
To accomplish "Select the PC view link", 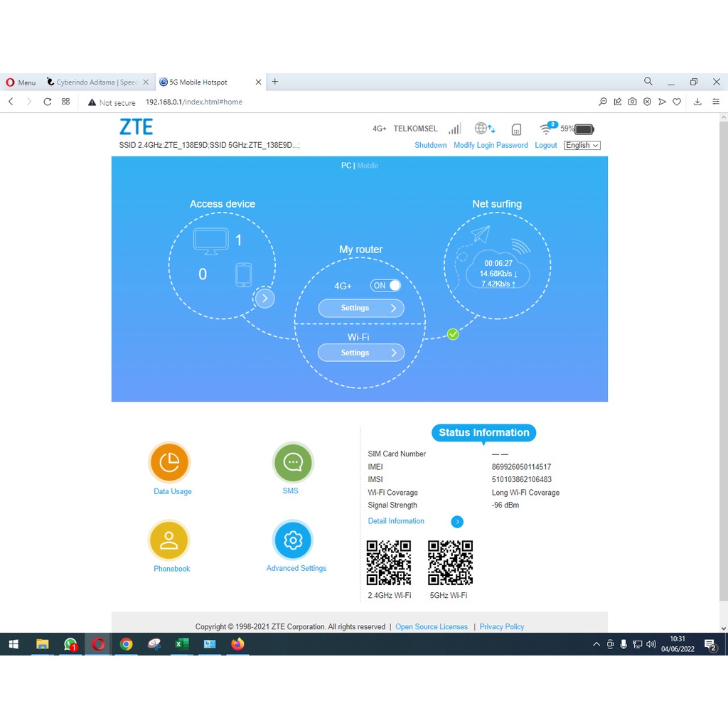I will click(x=346, y=166).
